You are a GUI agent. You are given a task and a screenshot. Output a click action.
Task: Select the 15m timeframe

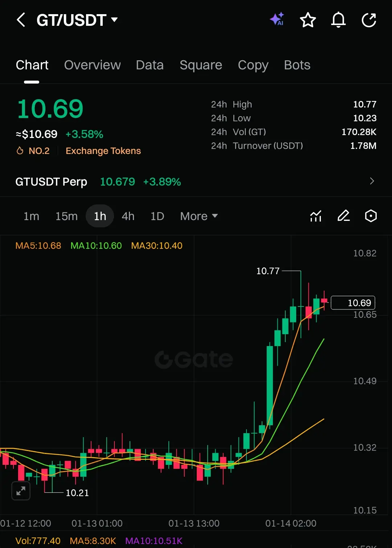point(66,216)
